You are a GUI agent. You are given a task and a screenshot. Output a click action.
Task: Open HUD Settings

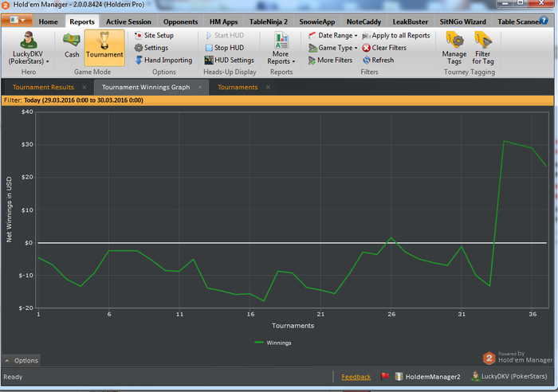click(x=230, y=60)
